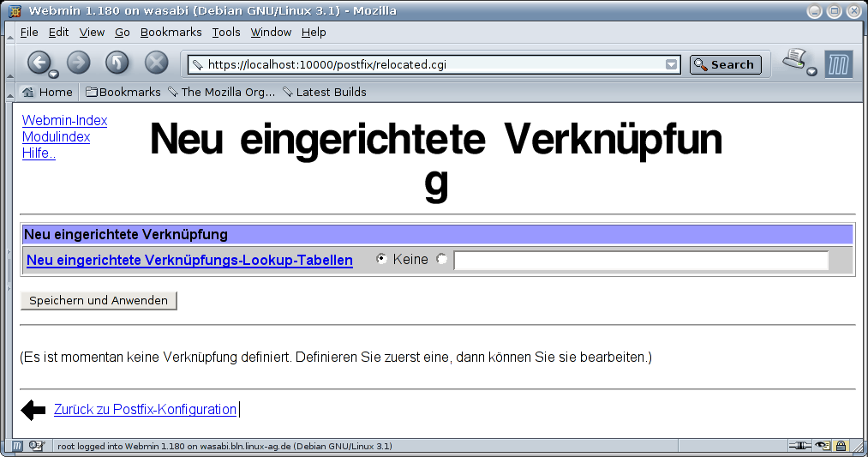
Task: Open the Print button dropdown arrow
Action: 811,71
